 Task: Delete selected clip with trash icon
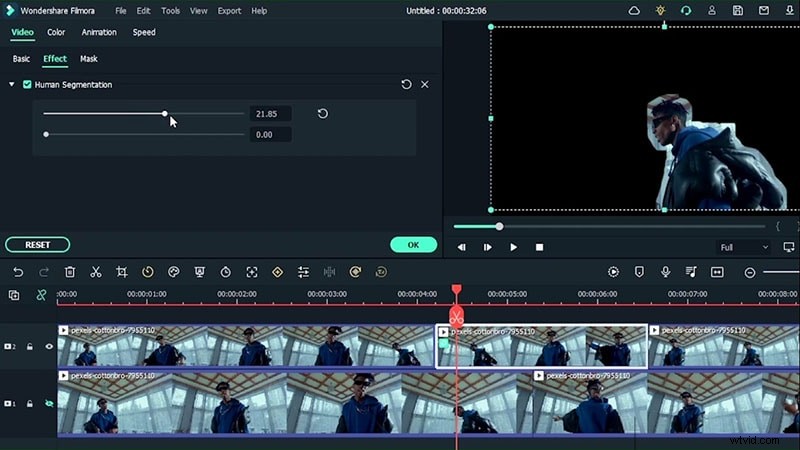70,272
